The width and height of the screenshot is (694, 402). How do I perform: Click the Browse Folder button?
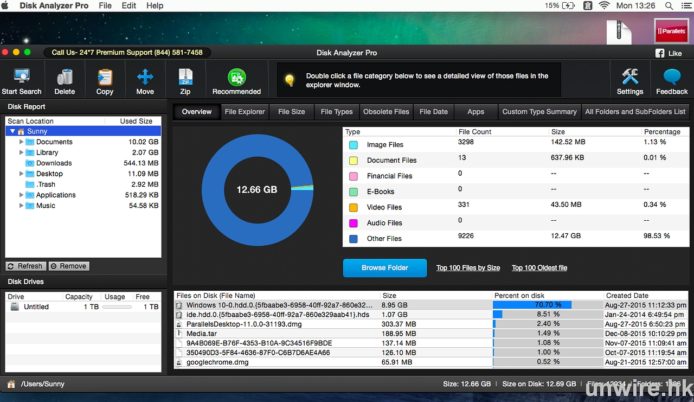[x=385, y=268]
